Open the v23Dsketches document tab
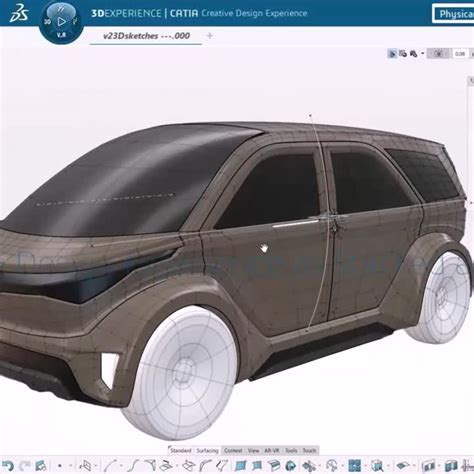Screen dimensions: 474x474 click(146, 36)
